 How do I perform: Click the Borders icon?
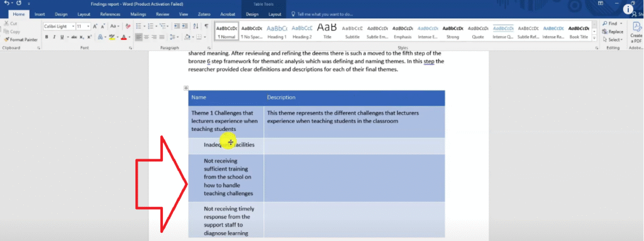point(199,37)
